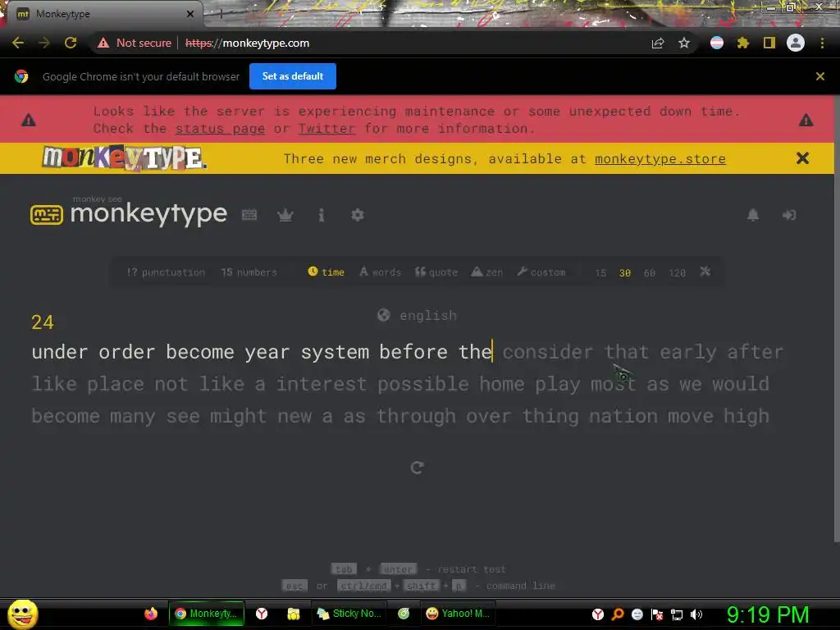The height and width of the screenshot is (630, 840).
Task: Select quote test mode
Action: (436, 272)
